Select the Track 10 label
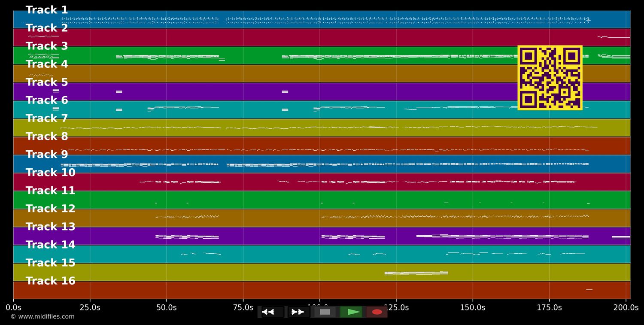Image resolution: width=644 pixels, height=325 pixels. pyautogui.click(x=51, y=172)
